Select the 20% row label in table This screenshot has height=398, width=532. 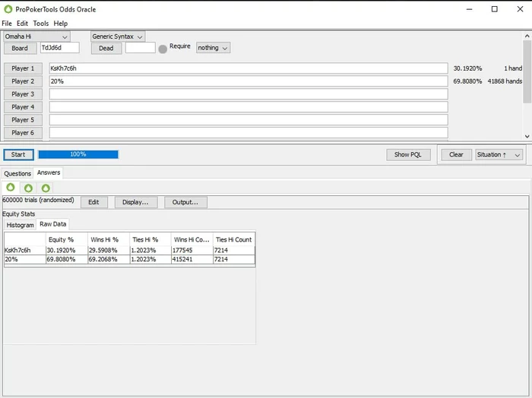25,259
